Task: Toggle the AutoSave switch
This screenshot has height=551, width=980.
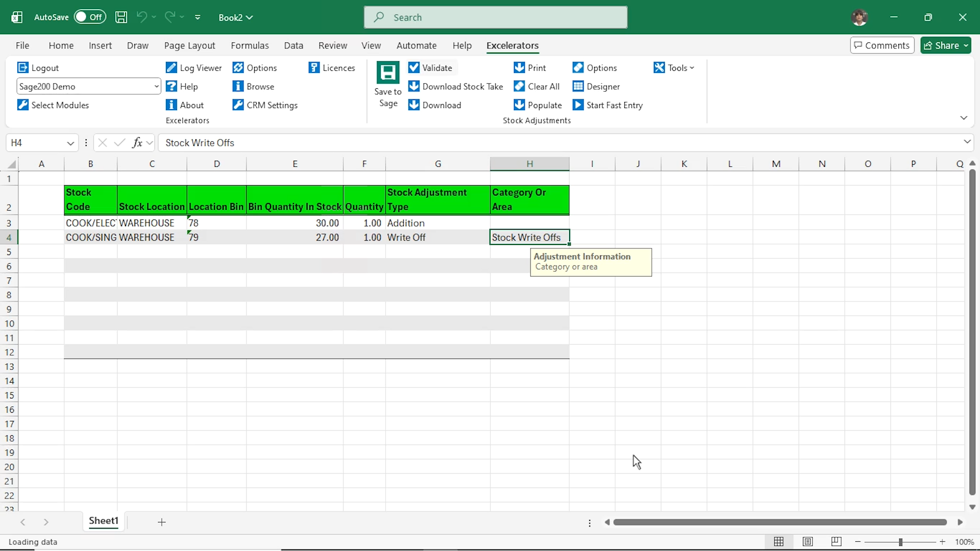Action: (x=90, y=17)
